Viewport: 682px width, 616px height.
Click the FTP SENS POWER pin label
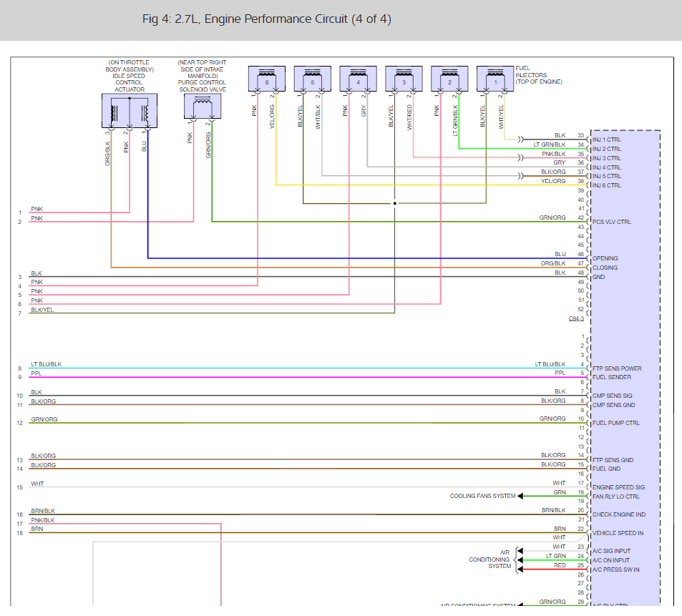point(617,368)
